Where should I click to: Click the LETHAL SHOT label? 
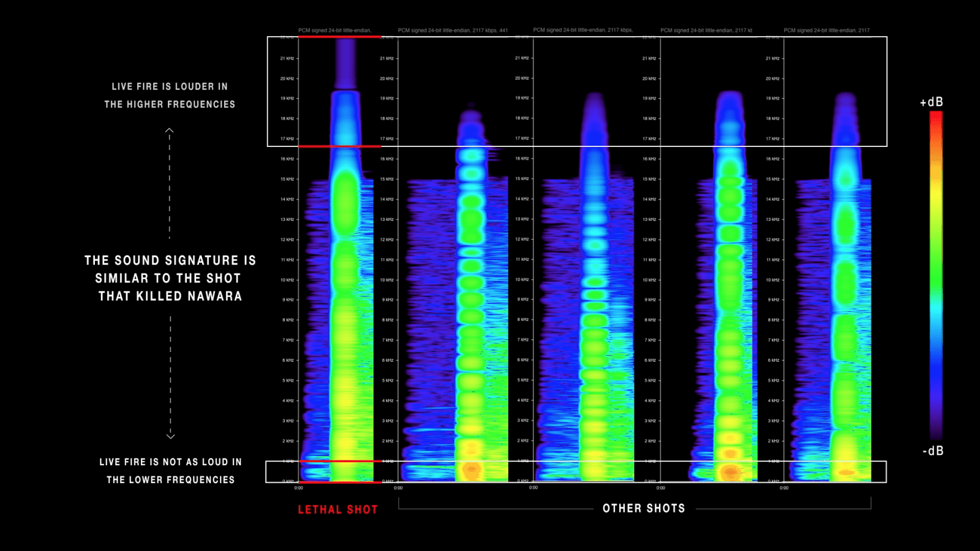point(339,509)
